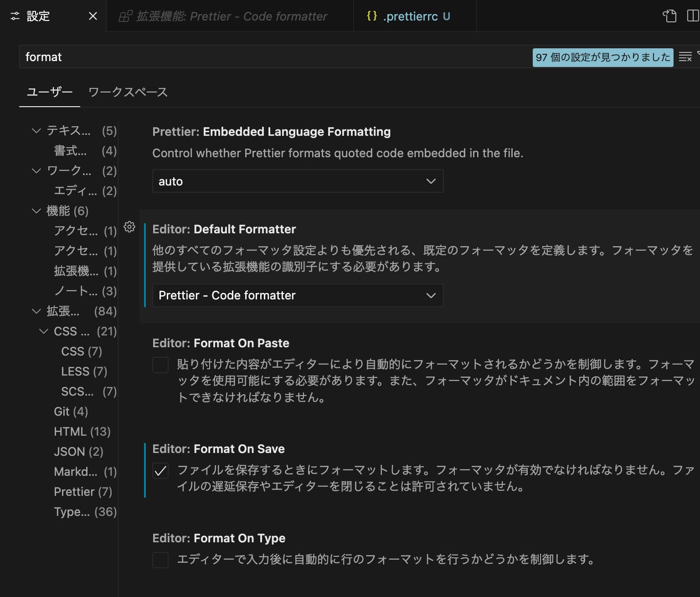
Task: Select the ワークスペース settings scope tab
Action: coord(128,92)
